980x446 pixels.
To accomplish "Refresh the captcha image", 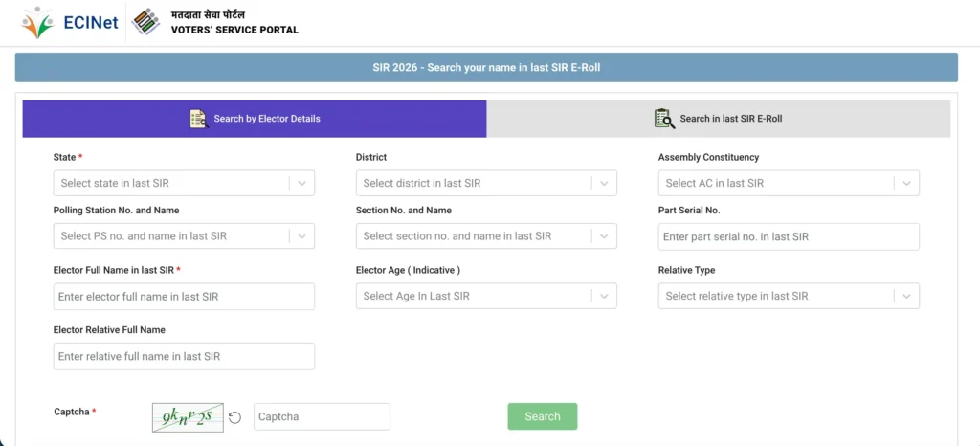I will tap(234, 417).
